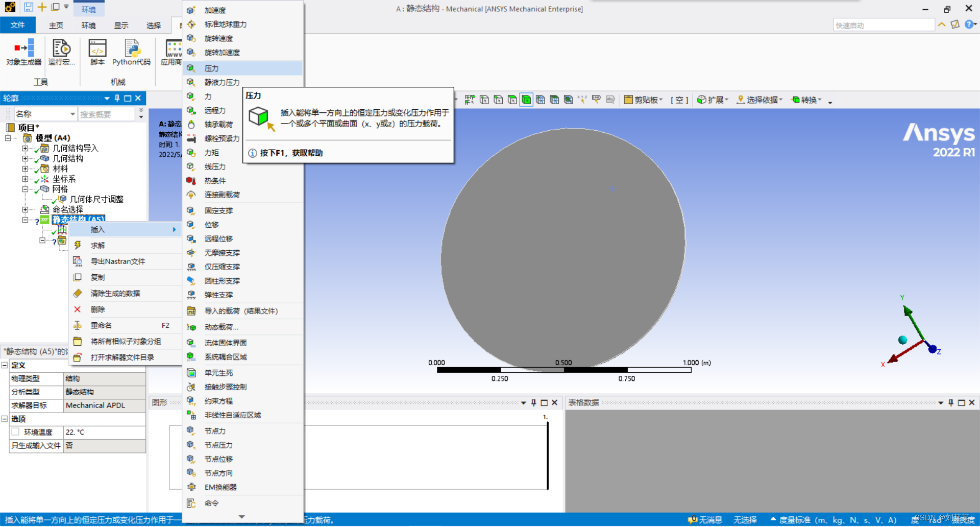Expand the 几何结构导入 tree node
Viewport: 980px width, 527px height.
(25, 149)
